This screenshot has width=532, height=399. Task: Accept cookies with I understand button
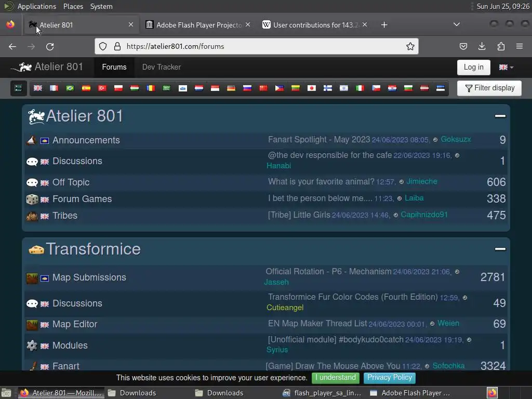pyautogui.click(x=336, y=378)
